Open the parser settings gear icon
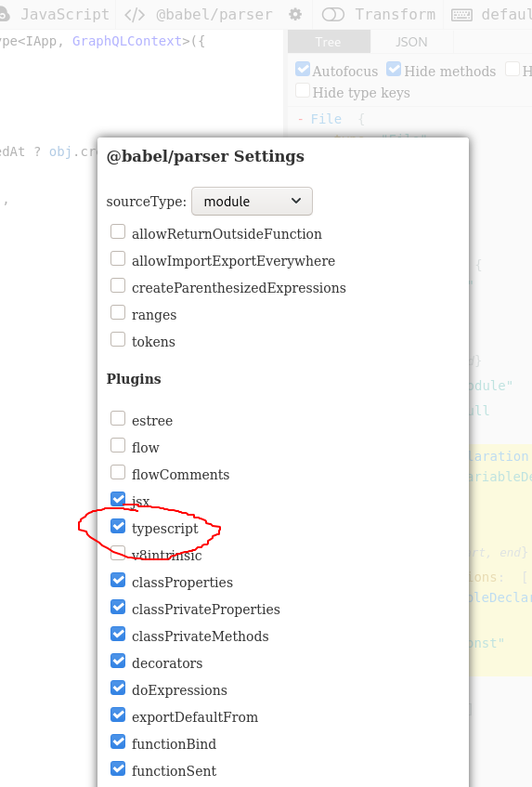 (295, 15)
